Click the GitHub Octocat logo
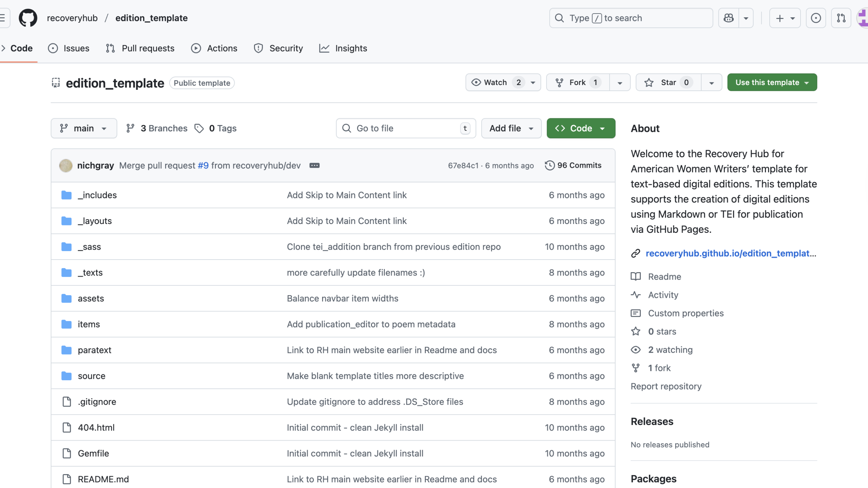868x488 pixels. click(28, 18)
